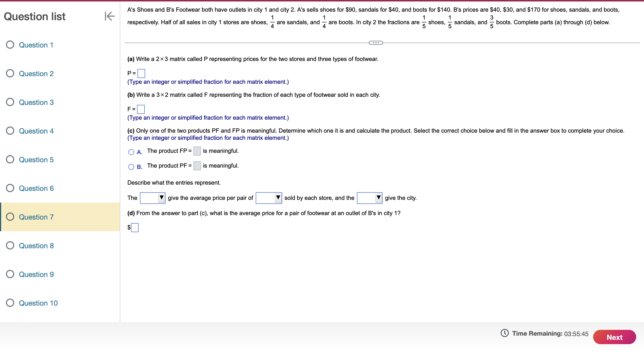Image resolution: width=644 pixels, height=354 pixels.
Task: Select Question 10 from question list
Action: [x=38, y=302]
